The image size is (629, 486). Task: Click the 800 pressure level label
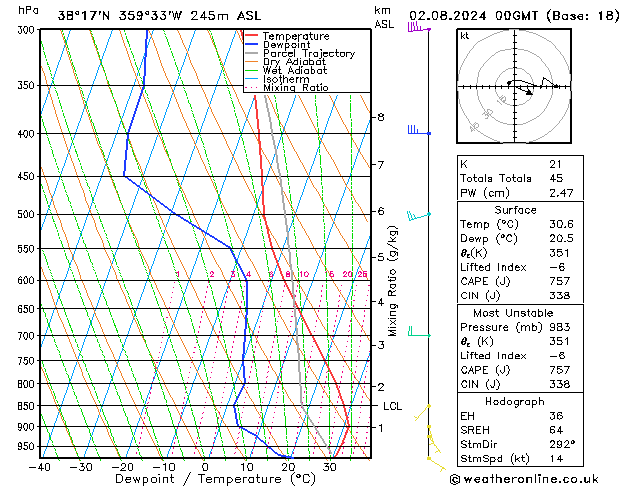point(28,384)
